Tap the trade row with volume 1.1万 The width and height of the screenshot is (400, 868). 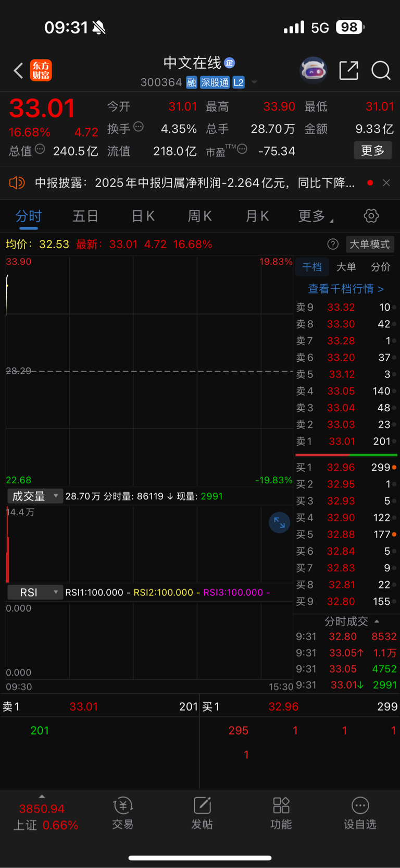point(346,653)
